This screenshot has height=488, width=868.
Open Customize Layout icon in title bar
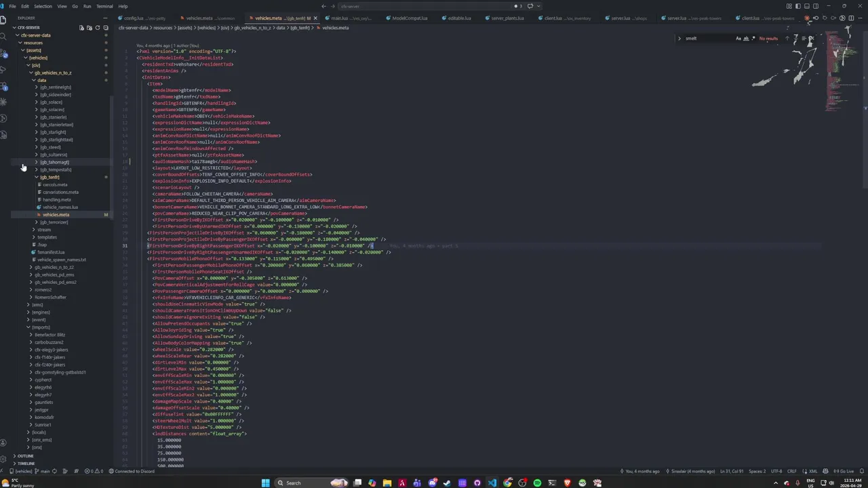point(789,6)
